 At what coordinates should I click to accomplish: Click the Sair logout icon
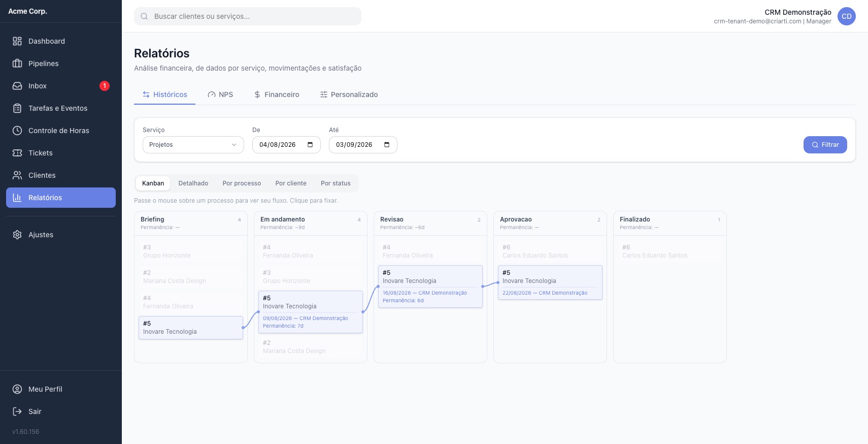coord(17,411)
